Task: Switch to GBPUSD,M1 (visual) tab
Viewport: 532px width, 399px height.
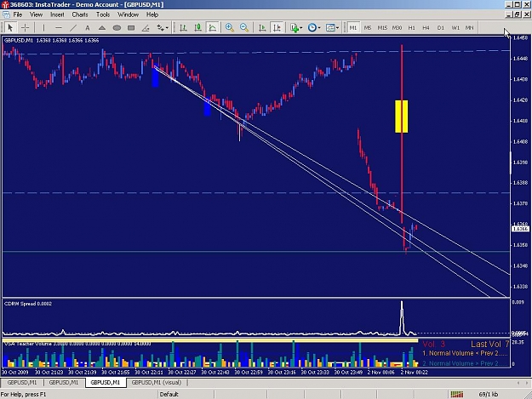Action: (x=157, y=382)
